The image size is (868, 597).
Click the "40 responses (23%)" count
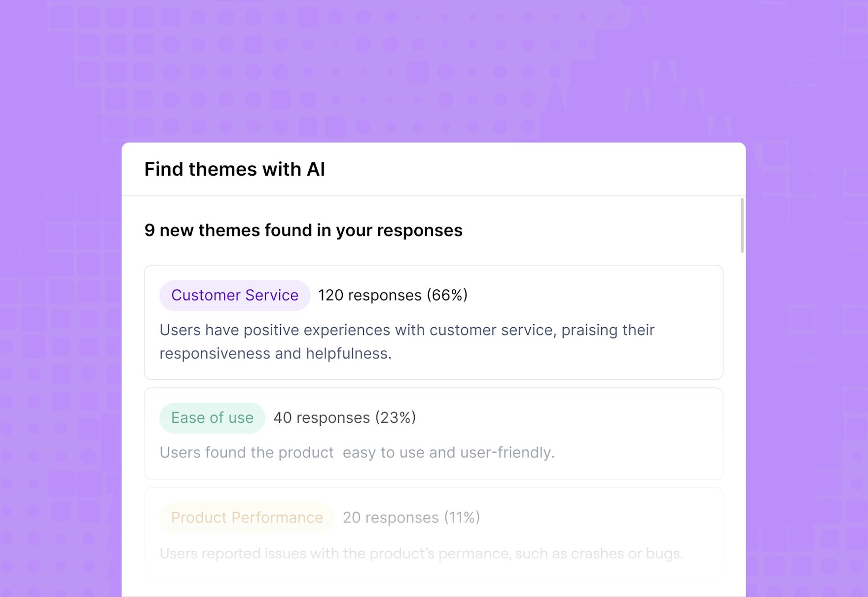[344, 418]
